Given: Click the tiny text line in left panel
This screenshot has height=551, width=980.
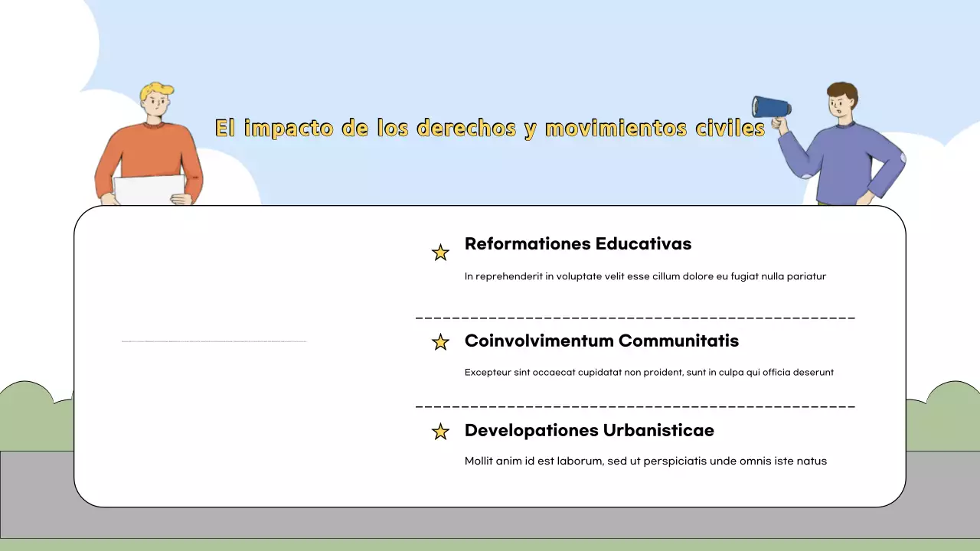Looking at the screenshot, I should 214,341.
